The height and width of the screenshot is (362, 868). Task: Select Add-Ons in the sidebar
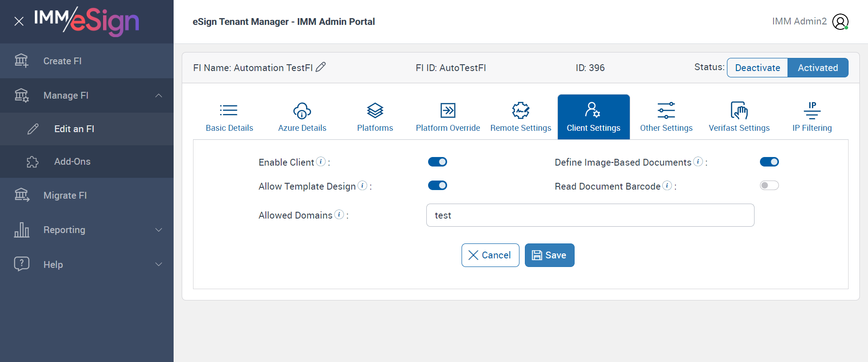pos(72,162)
